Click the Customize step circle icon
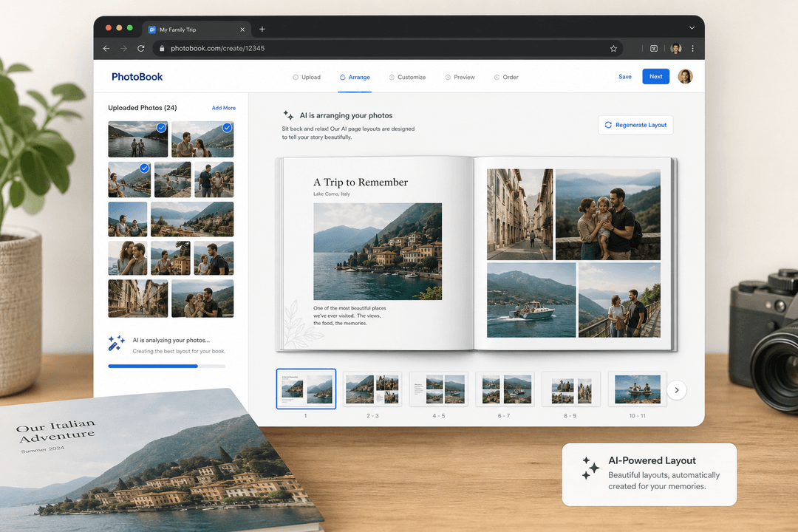The width and height of the screenshot is (798, 532). [392, 78]
